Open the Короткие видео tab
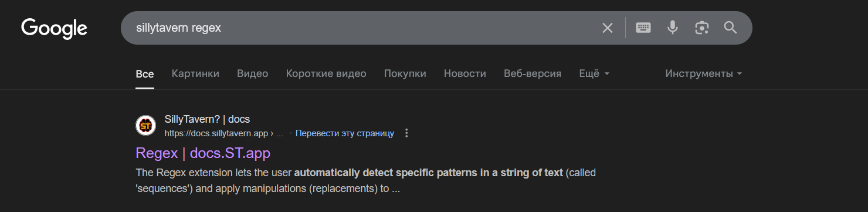This screenshot has width=868, height=212. 326,73
